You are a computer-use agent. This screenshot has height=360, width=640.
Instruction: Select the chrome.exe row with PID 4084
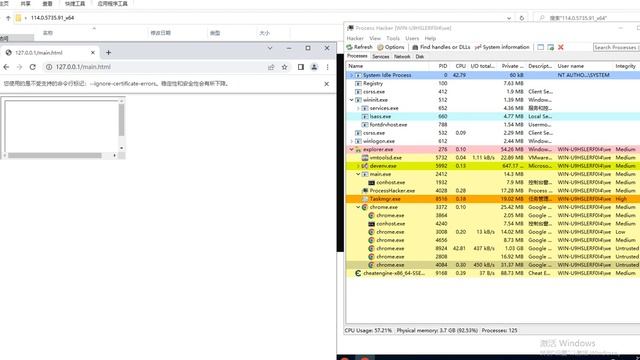pos(492,265)
